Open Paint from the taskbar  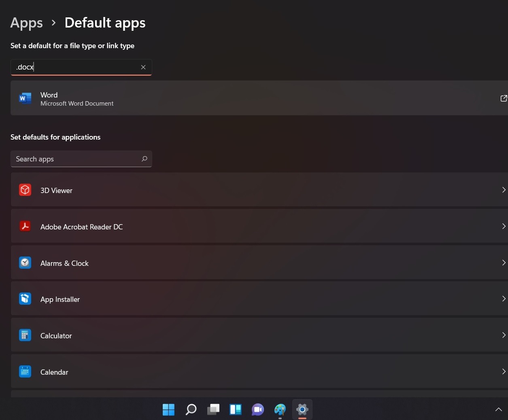280,409
